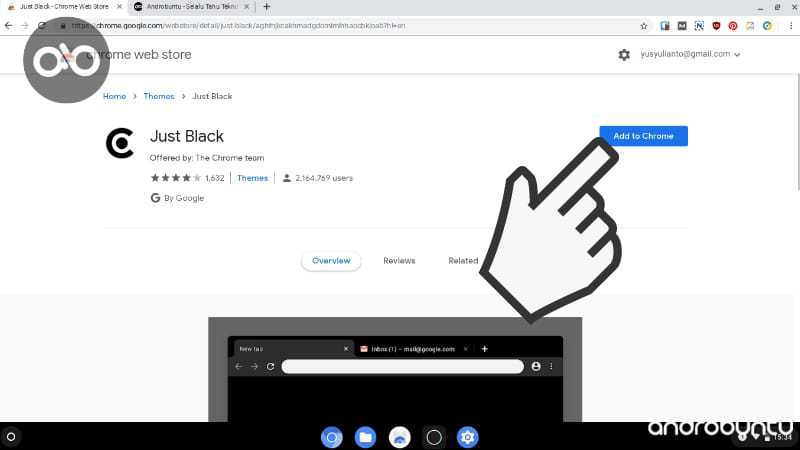Click the Add to Chrome button
This screenshot has width=800, height=450.
pyautogui.click(x=643, y=136)
